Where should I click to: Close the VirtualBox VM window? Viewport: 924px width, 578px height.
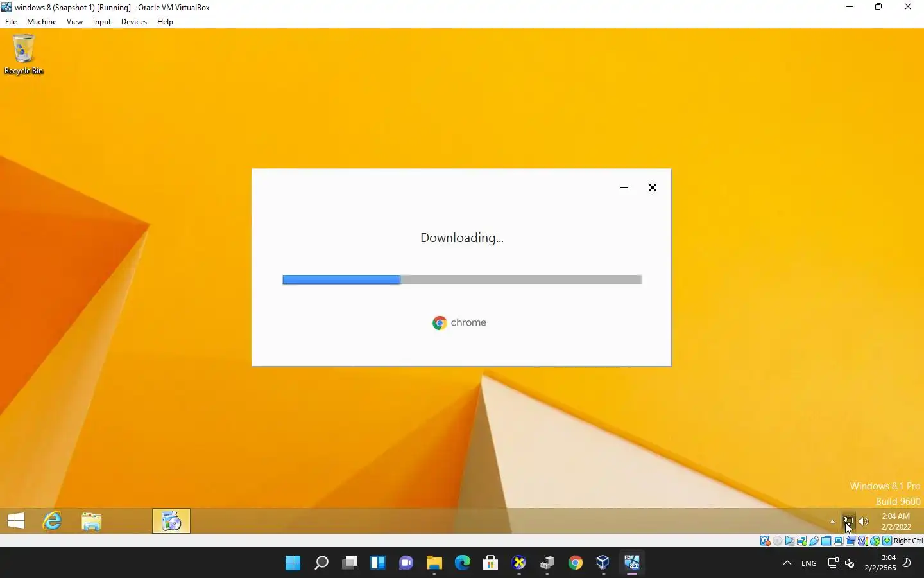pos(908,7)
